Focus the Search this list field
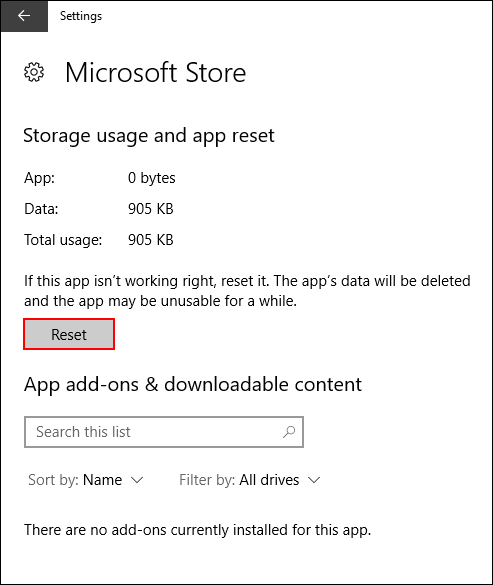 coord(164,432)
